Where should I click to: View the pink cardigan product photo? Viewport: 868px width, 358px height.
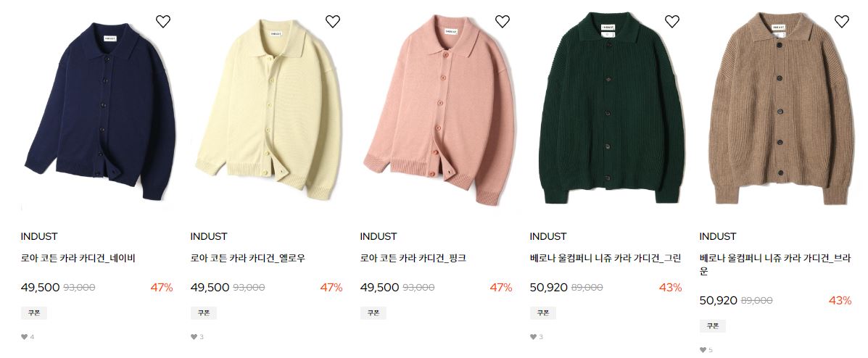coord(439,111)
